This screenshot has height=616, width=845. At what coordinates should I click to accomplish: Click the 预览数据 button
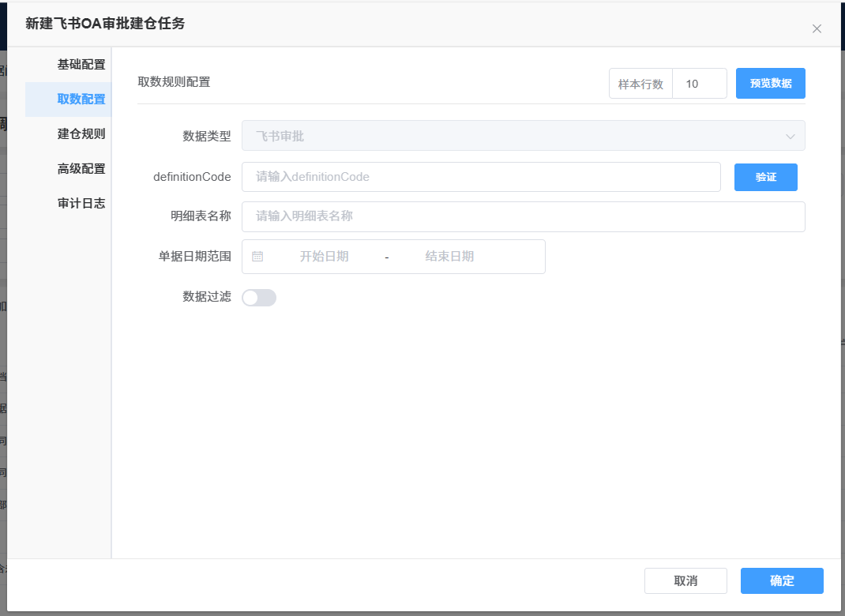(x=770, y=84)
